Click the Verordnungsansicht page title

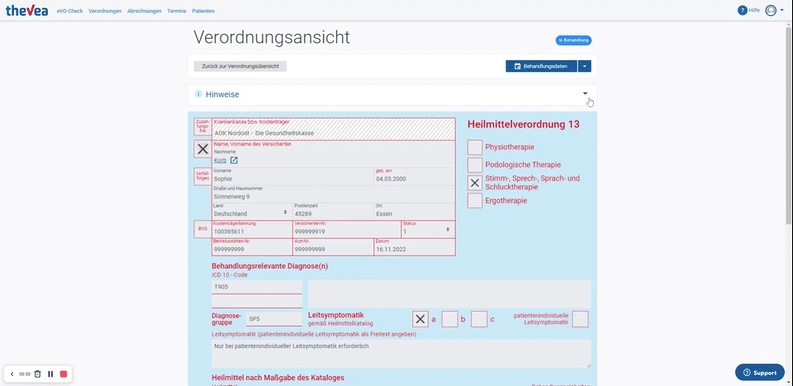click(x=271, y=37)
